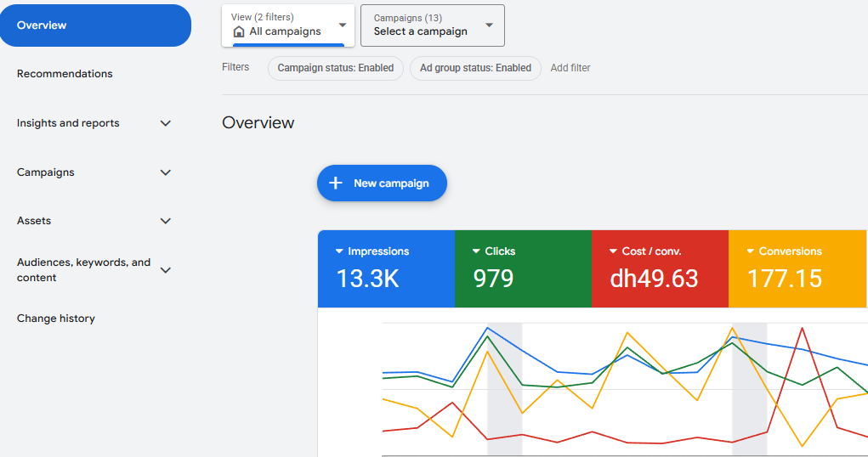868x457 pixels.
Task: Select the blue Impressions metric card
Action: (386, 268)
